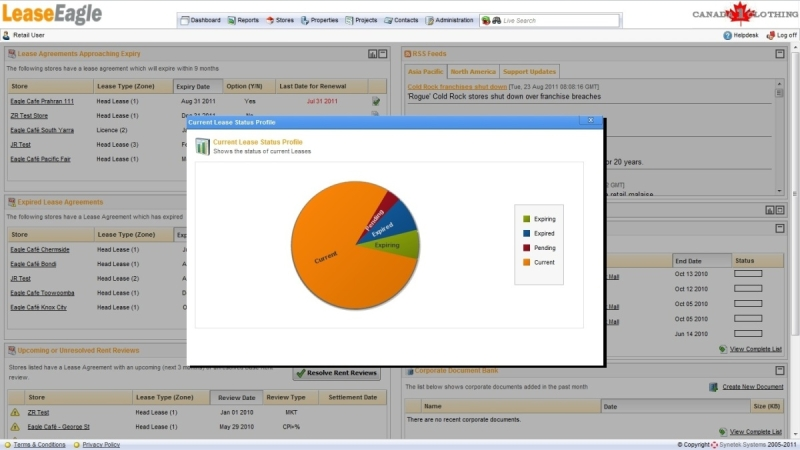This screenshot has width=800, height=450.
Task: Click status bar for Oct 13 2010 row
Action: click(x=748, y=273)
